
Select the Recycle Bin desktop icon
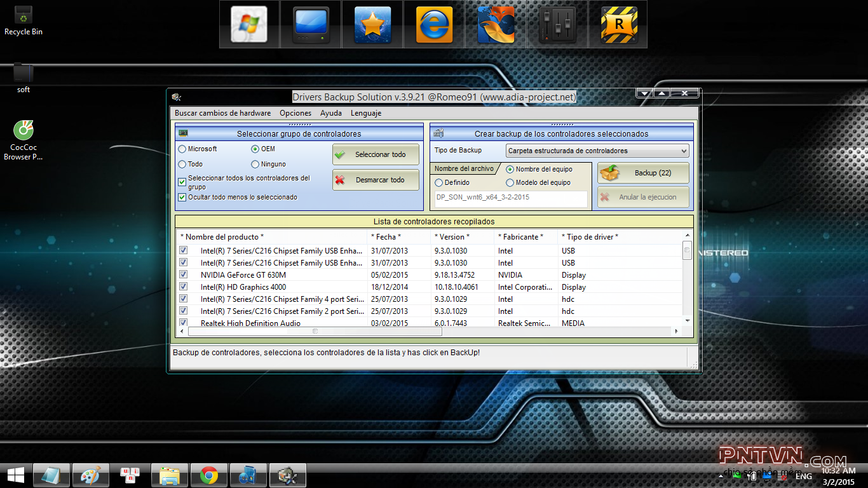[x=24, y=20]
